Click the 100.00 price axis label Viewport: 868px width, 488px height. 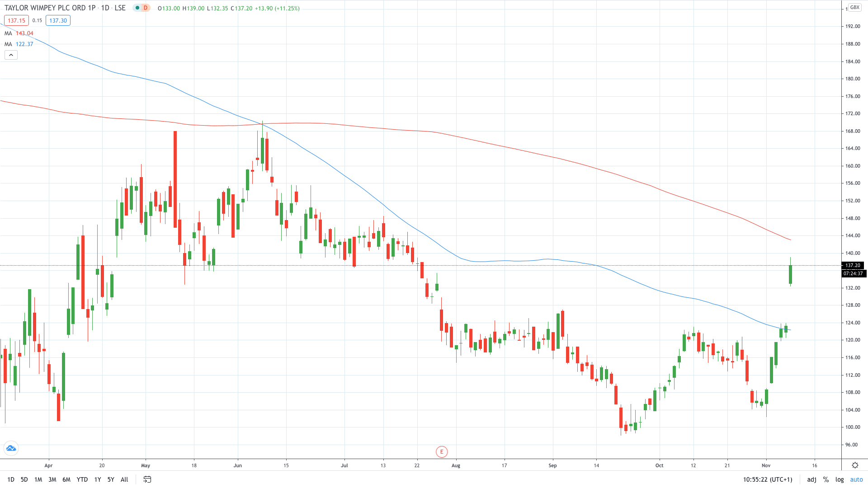pyautogui.click(x=853, y=427)
